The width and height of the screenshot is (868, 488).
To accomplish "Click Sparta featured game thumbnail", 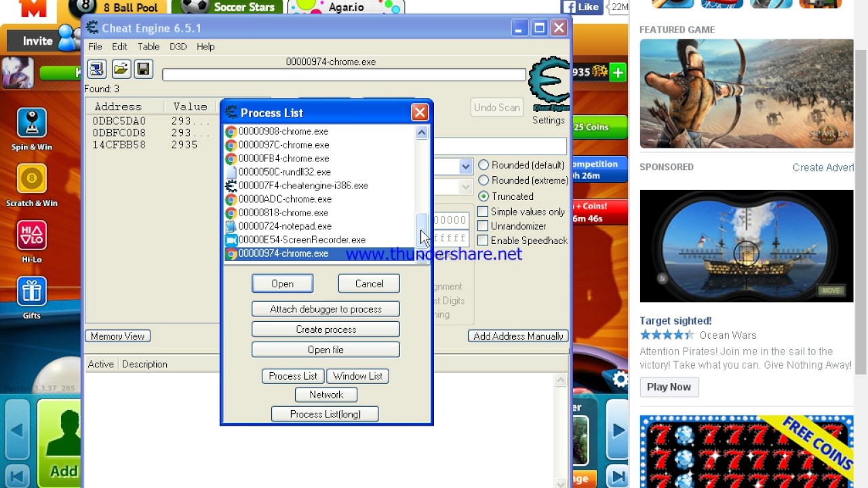I will 746,94.
